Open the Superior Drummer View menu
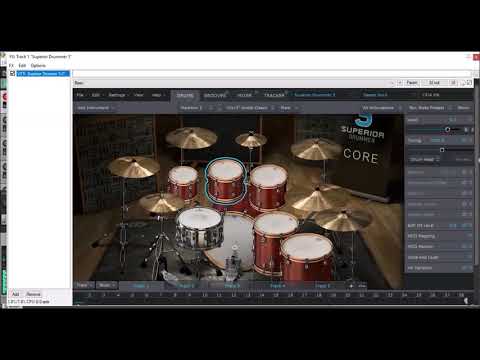Screen dimensions: 480x360 [139, 95]
